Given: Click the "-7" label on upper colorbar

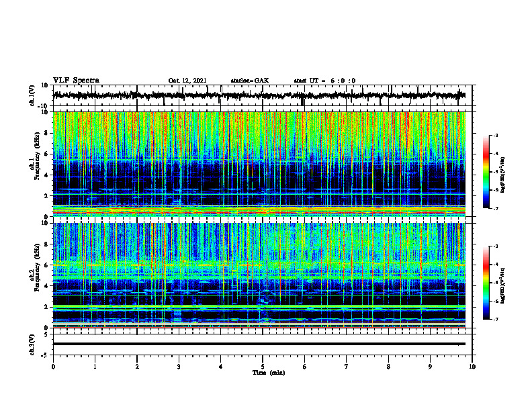Looking at the screenshot, I should point(496,208).
